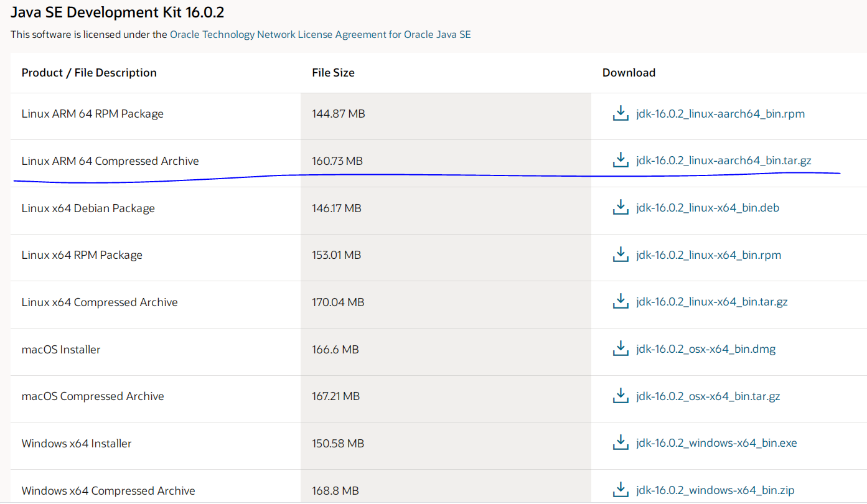Download jdk-16.0.2_windows-x64_bin.zip link
867x504 pixels.
tap(715, 490)
